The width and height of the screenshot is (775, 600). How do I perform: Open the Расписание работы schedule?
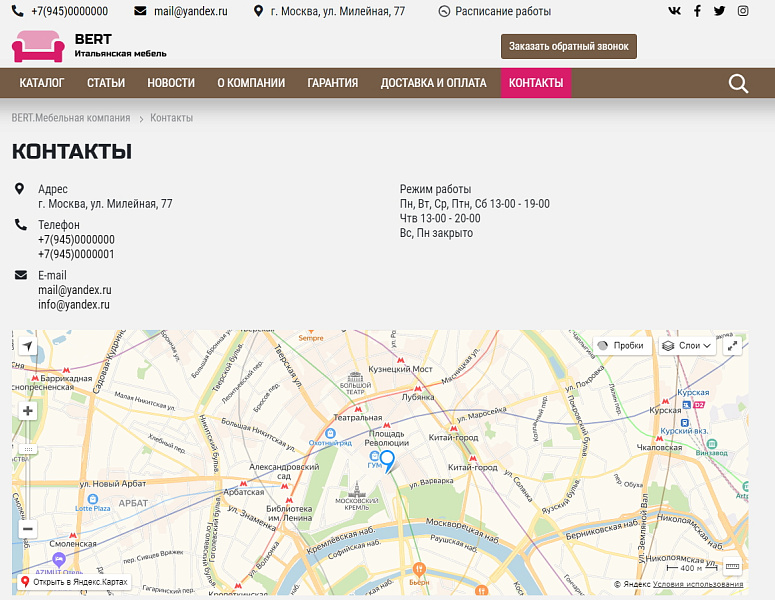click(x=494, y=11)
